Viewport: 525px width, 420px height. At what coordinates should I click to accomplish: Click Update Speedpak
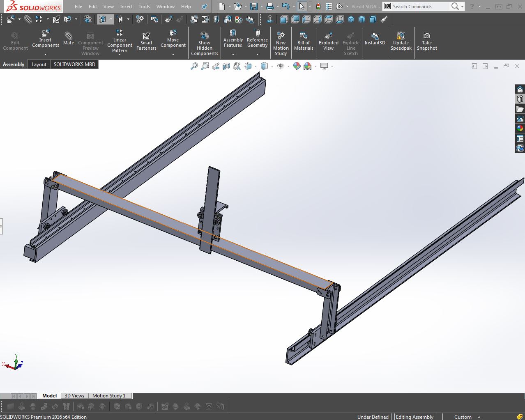pos(401,41)
